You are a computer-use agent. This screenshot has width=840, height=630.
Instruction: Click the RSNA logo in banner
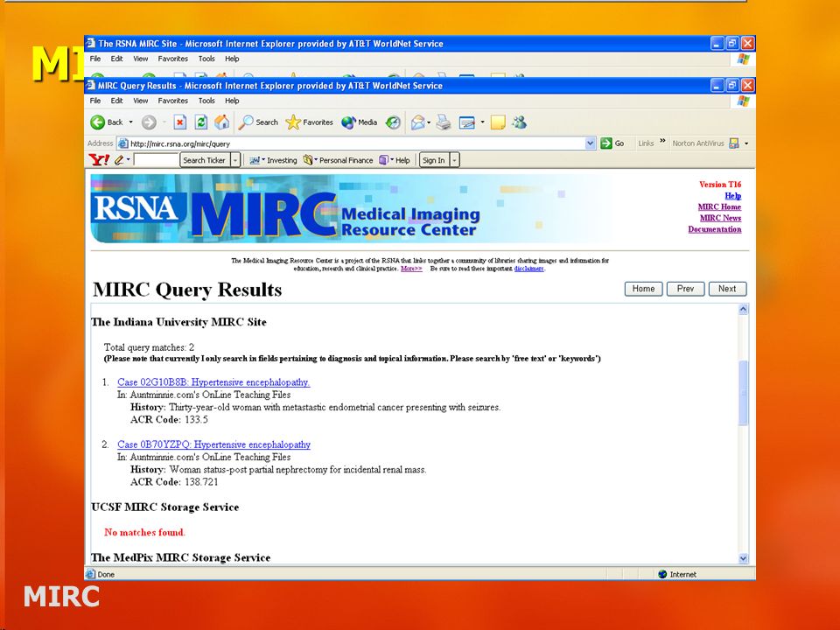click(x=137, y=208)
